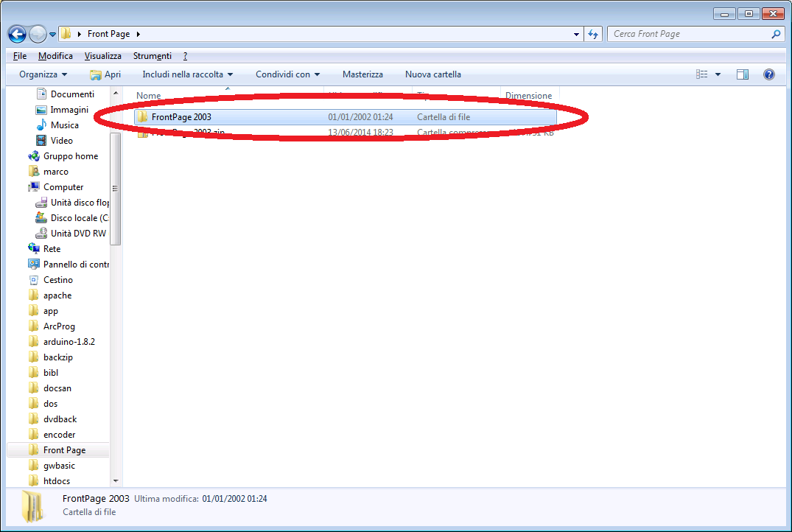Toggle the preview pane icon
The width and height of the screenshot is (792, 532).
743,74
